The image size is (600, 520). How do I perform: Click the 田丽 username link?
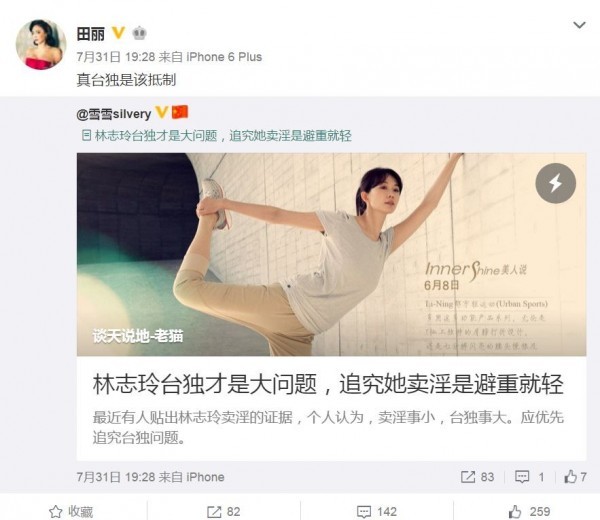(x=91, y=34)
